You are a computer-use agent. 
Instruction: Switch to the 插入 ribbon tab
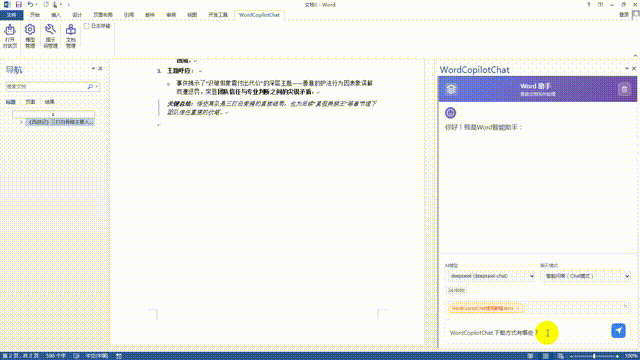pos(56,15)
